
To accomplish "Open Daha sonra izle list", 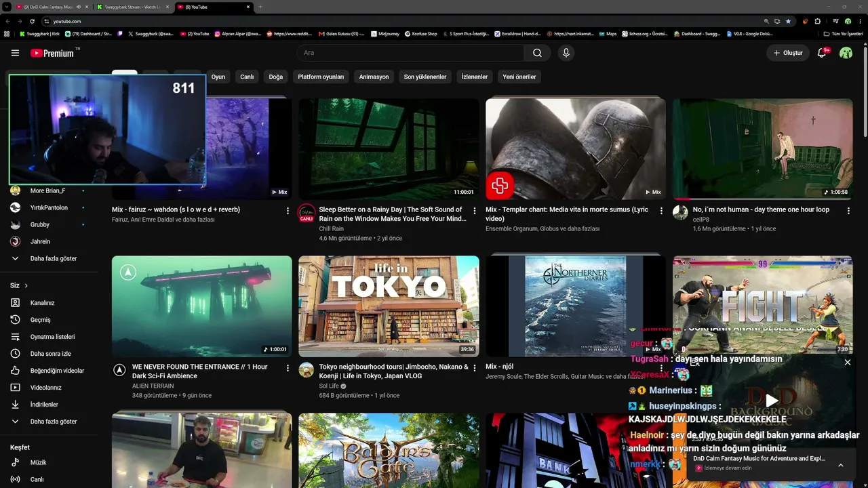I will click(x=50, y=354).
